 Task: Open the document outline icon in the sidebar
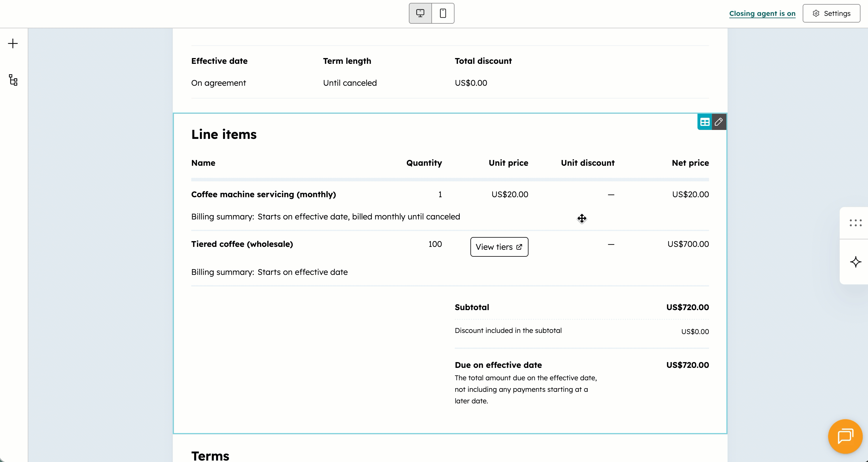[x=13, y=80]
